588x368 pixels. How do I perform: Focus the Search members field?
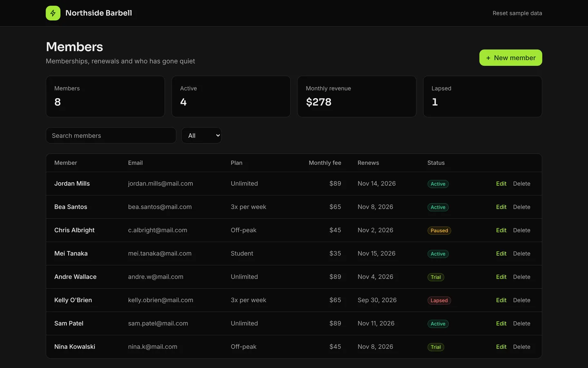pyautogui.click(x=111, y=135)
